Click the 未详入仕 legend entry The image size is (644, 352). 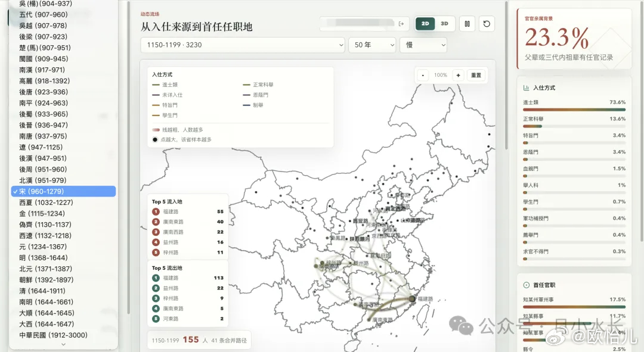pyautogui.click(x=168, y=95)
